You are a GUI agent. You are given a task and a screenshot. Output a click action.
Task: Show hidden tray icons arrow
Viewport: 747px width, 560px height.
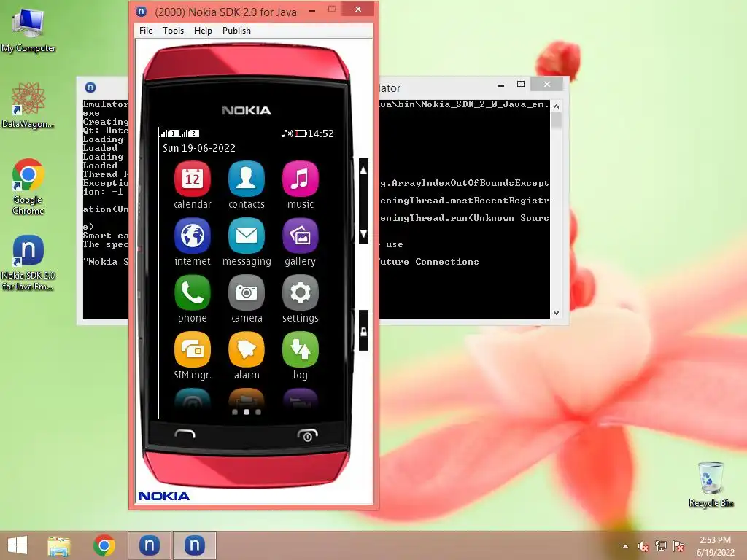click(x=625, y=546)
